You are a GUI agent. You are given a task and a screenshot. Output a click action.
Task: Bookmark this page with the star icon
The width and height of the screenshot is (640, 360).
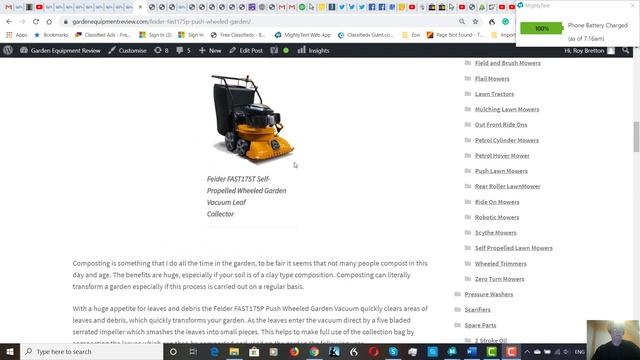[x=476, y=22]
